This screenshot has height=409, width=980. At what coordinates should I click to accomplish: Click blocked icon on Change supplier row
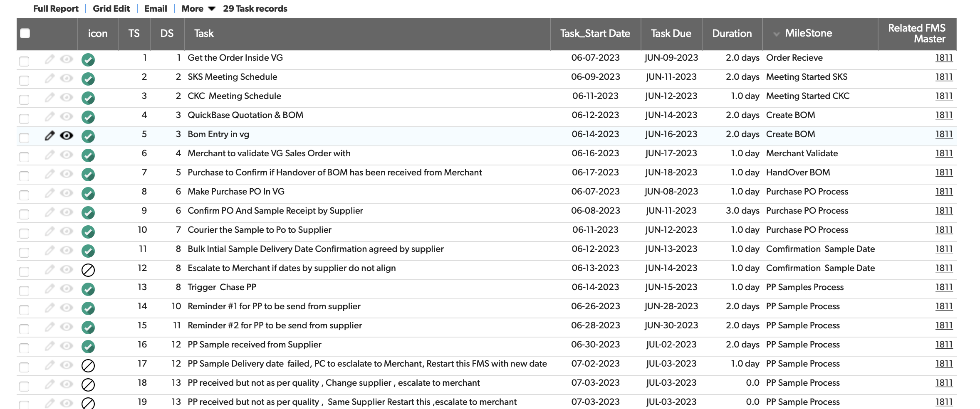click(88, 385)
